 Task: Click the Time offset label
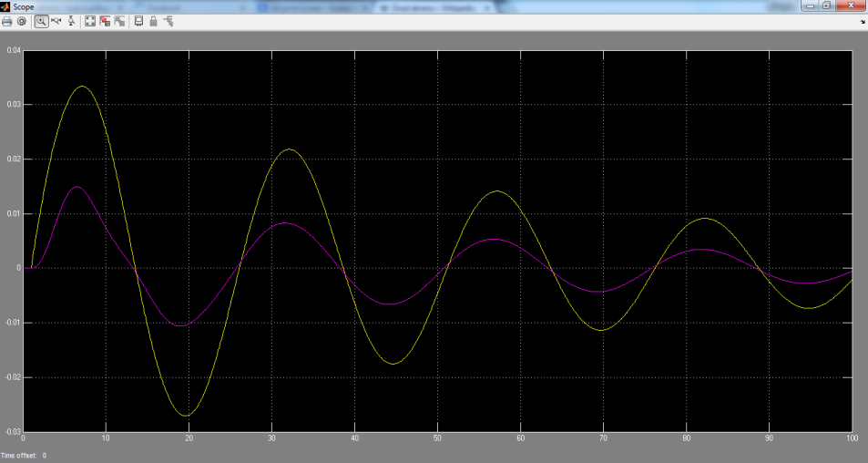click(x=18, y=455)
